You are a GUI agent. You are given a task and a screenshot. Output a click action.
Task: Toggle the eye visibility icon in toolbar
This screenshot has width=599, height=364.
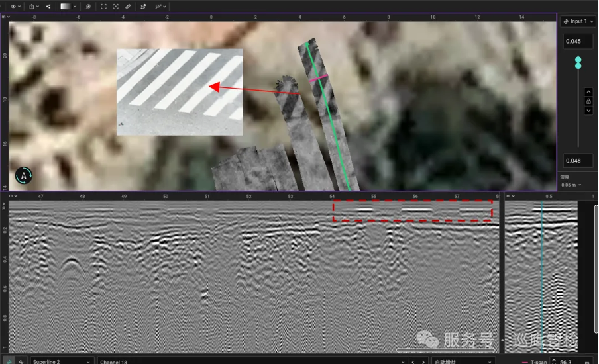13,6
